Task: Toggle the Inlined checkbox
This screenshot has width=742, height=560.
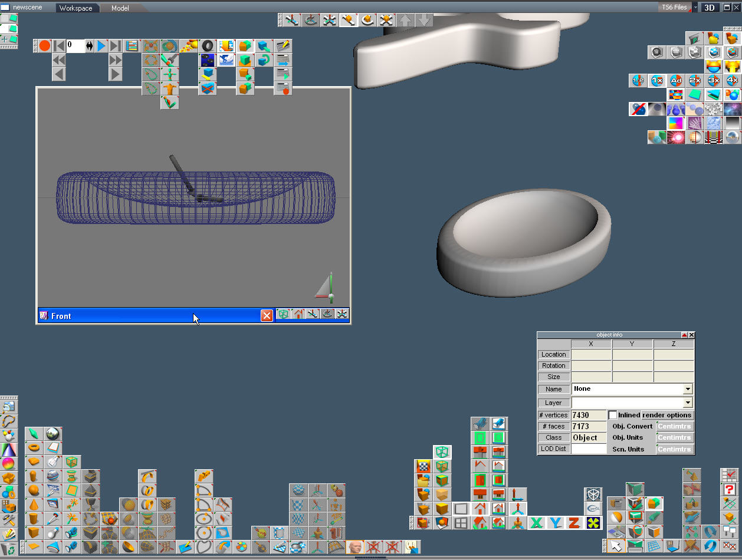Action: pyautogui.click(x=613, y=415)
